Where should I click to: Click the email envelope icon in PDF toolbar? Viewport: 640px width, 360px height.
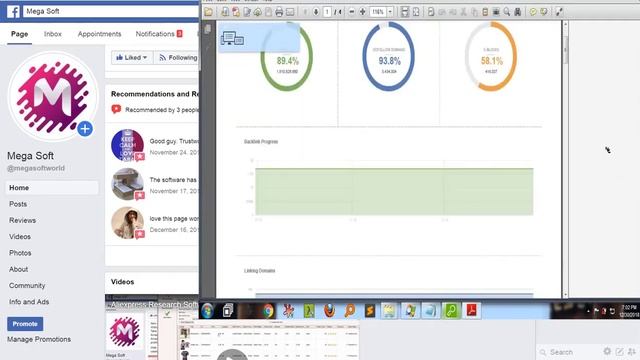(x=290, y=12)
